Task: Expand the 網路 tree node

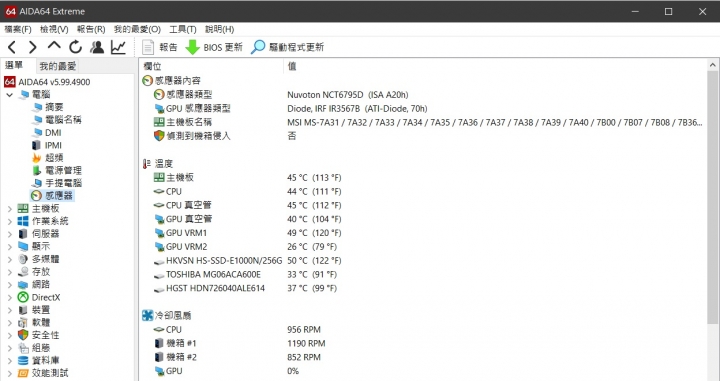Action: pos(10,285)
